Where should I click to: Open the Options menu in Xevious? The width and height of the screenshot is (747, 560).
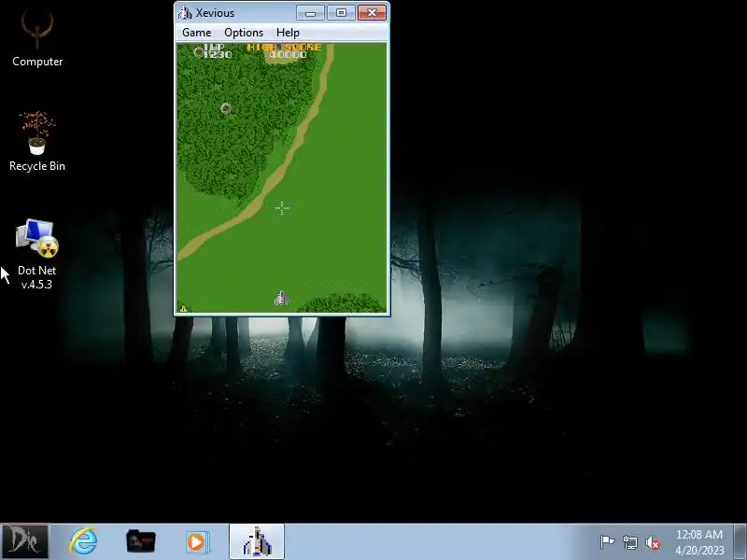click(x=244, y=33)
